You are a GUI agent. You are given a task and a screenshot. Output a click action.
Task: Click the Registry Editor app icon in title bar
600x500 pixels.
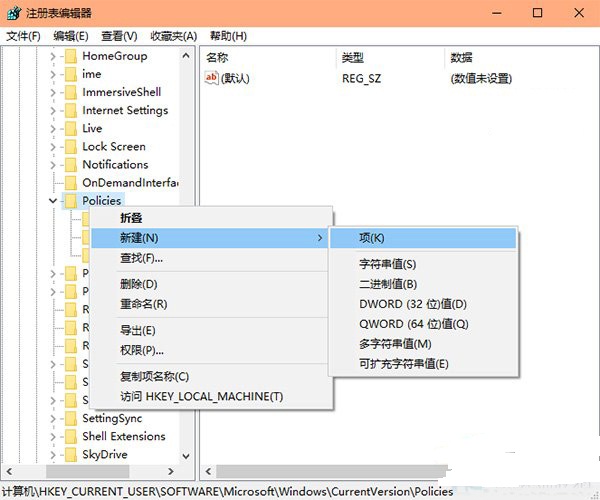[x=14, y=13]
